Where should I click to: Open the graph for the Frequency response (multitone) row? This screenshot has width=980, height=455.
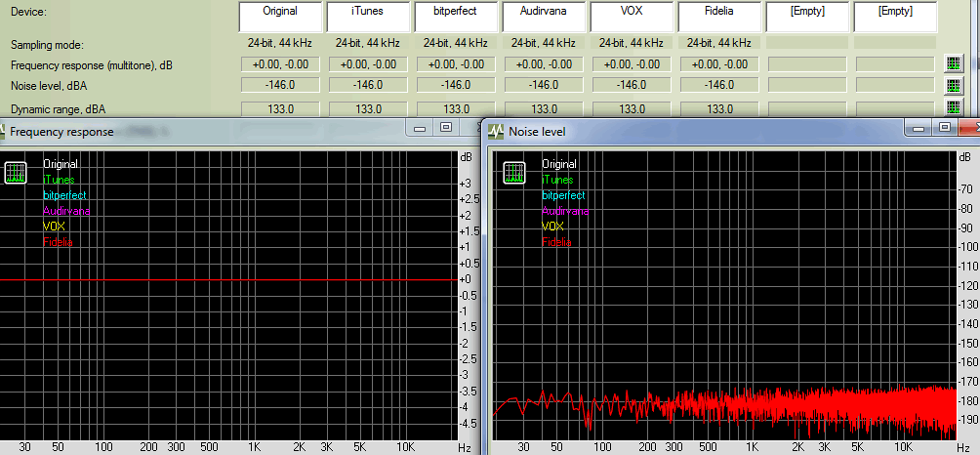click(953, 63)
